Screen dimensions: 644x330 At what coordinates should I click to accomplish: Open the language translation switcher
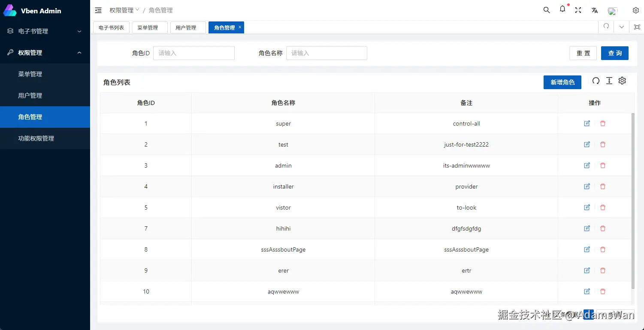click(595, 10)
